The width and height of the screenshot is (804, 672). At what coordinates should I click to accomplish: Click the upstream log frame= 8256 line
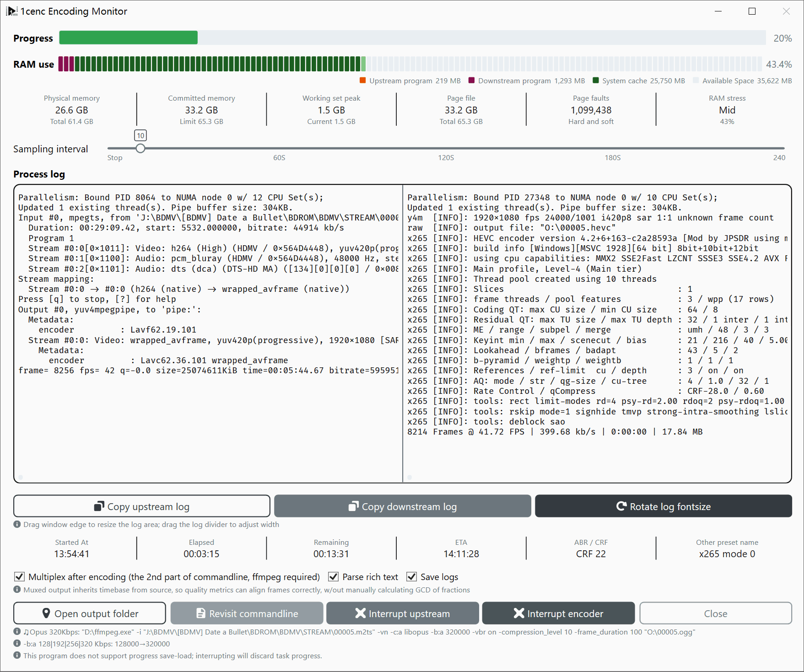point(208,371)
